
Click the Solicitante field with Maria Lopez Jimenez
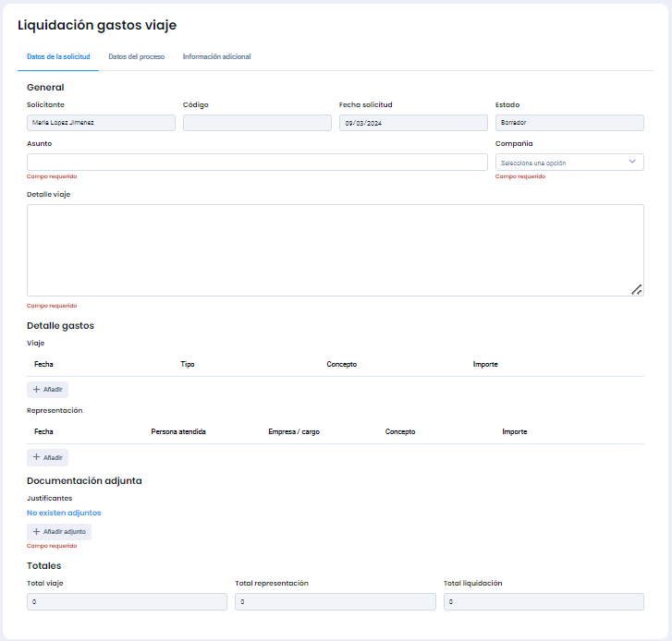tap(101, 123)
